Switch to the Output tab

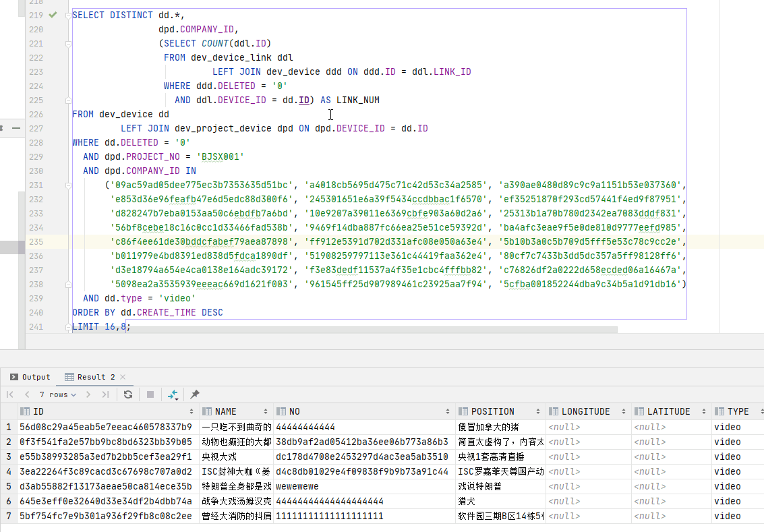coord(30,377)
